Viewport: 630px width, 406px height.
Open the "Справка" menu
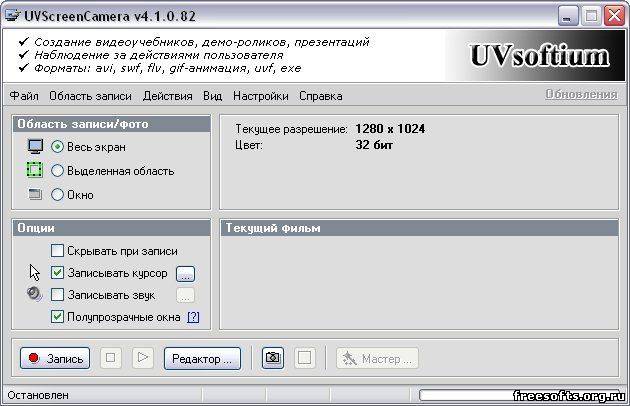pyautogui.click(x=321, y=96)
